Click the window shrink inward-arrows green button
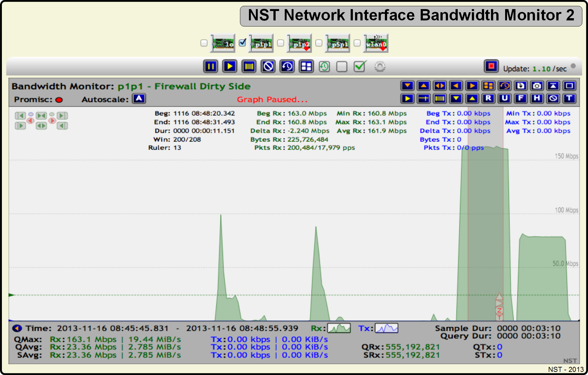Screen dimensions: 588x375 tap(41, 116)
